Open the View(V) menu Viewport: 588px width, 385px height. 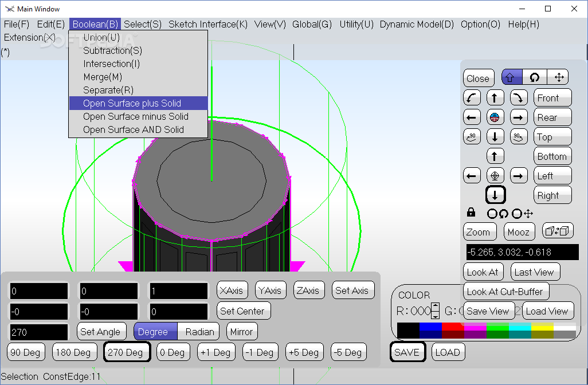pos(270,25)
